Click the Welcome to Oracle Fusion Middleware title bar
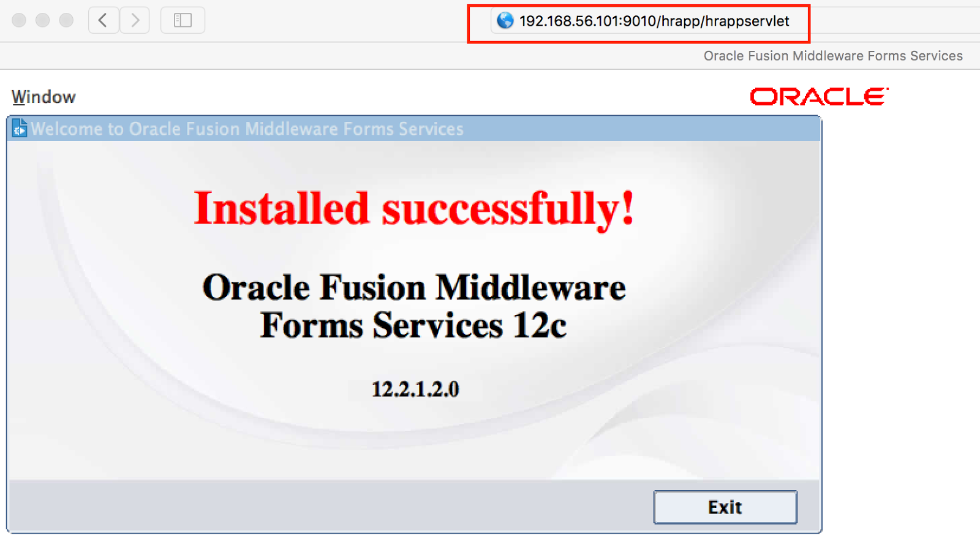 [413, 129]
